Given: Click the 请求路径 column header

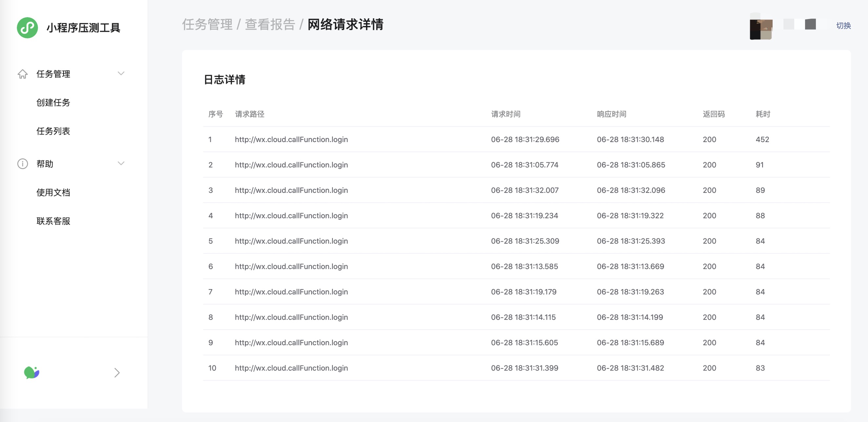Looking at the screenshot, I should 250,114.
